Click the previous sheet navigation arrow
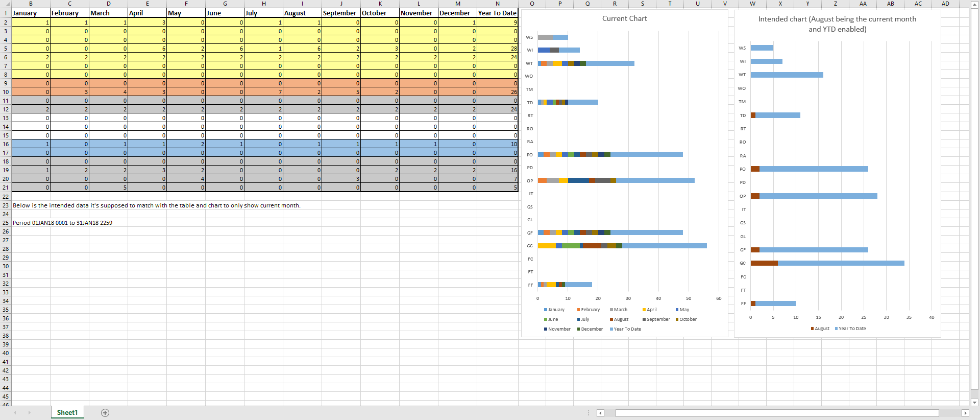This screenshot has width=980, height=420. (x=15, y=412)
